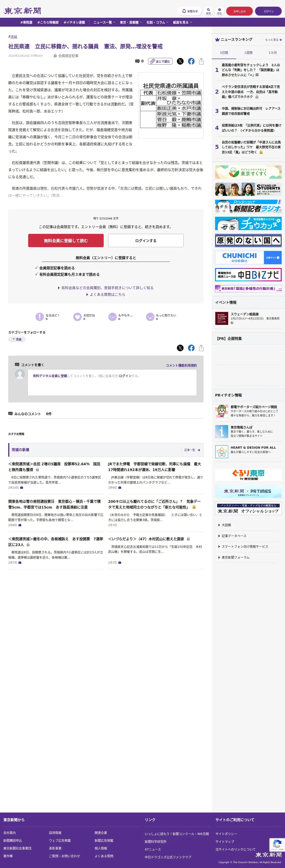Click the comment text input box
The height and width of the screenshot is (868, 285).
[x=112, y=383]
